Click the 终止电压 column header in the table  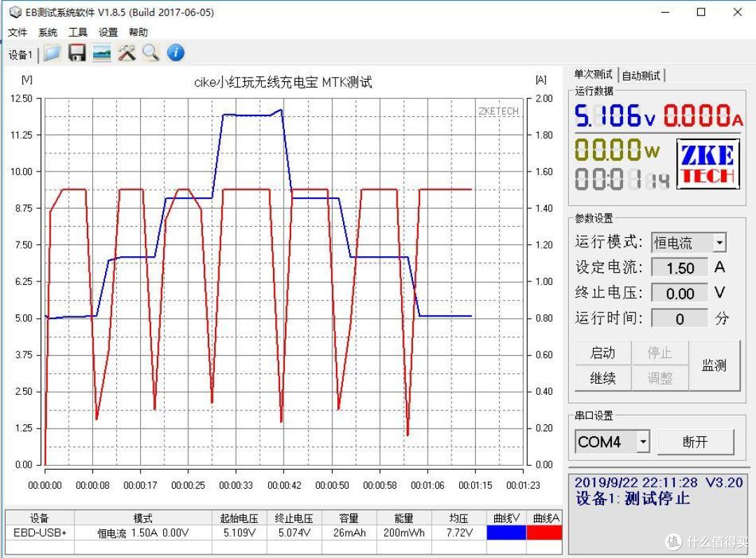click(x=294, y=518)
